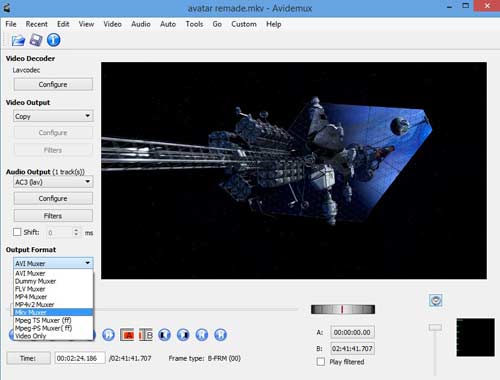Click the Save Video floppy icon
The height and width of the screenshot is (380, 500).
click(x=36, y=40)
